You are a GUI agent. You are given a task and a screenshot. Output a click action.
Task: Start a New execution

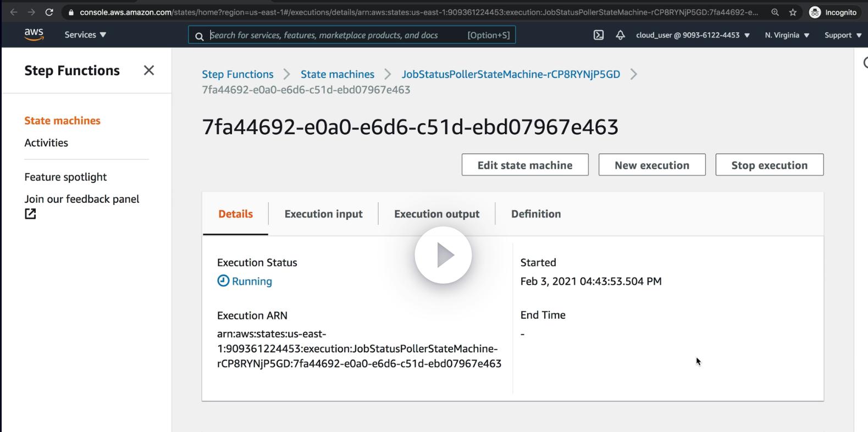pos(652,165)
